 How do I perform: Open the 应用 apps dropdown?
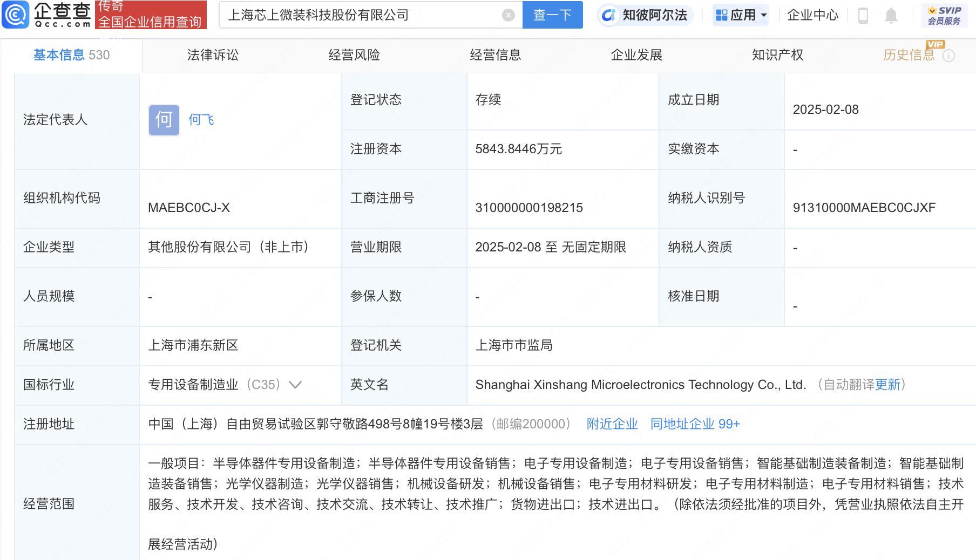[x=741, y=15]
